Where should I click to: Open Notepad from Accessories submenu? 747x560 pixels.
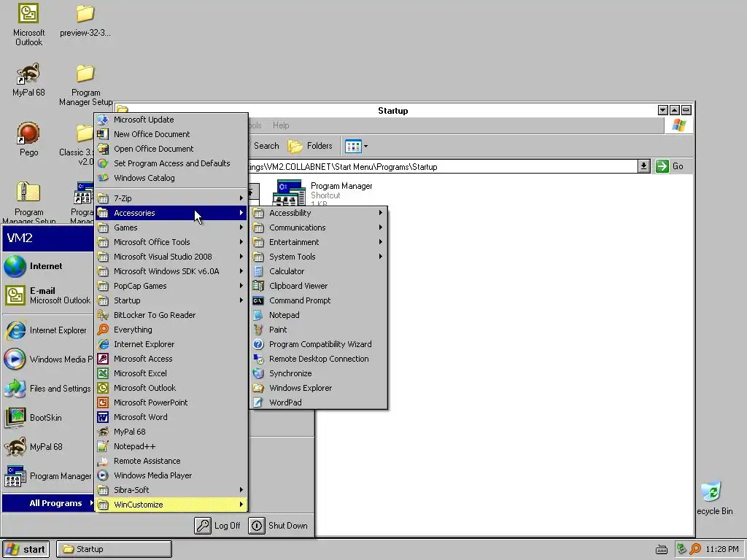click(x=318, y=315)
